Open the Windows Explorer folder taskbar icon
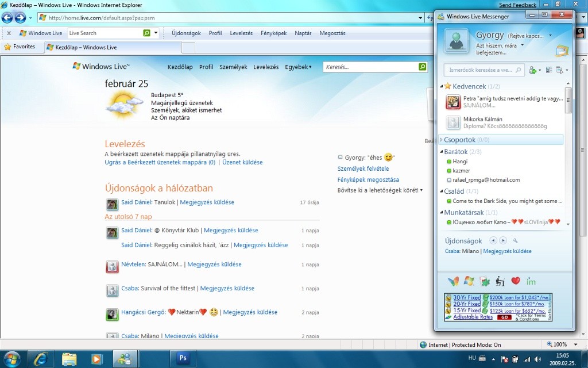Image resolution: width=588 pixels, height=368 pixels. (x=69, y=359)
